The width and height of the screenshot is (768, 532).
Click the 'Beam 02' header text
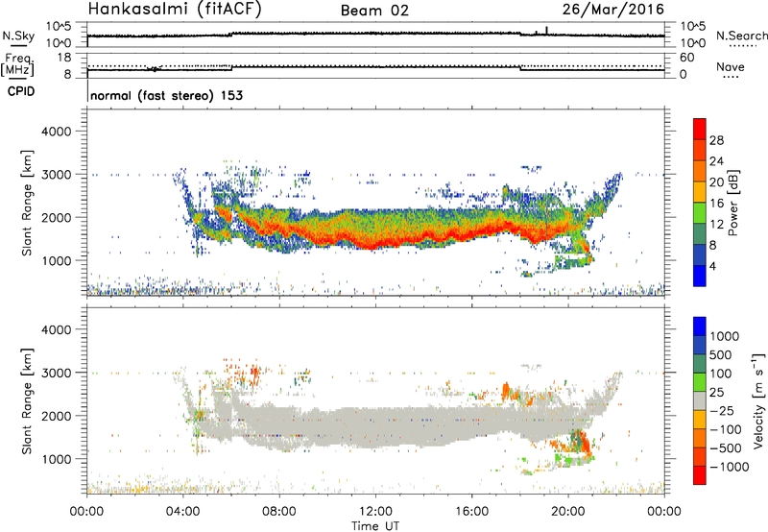(x=374, y=11)
